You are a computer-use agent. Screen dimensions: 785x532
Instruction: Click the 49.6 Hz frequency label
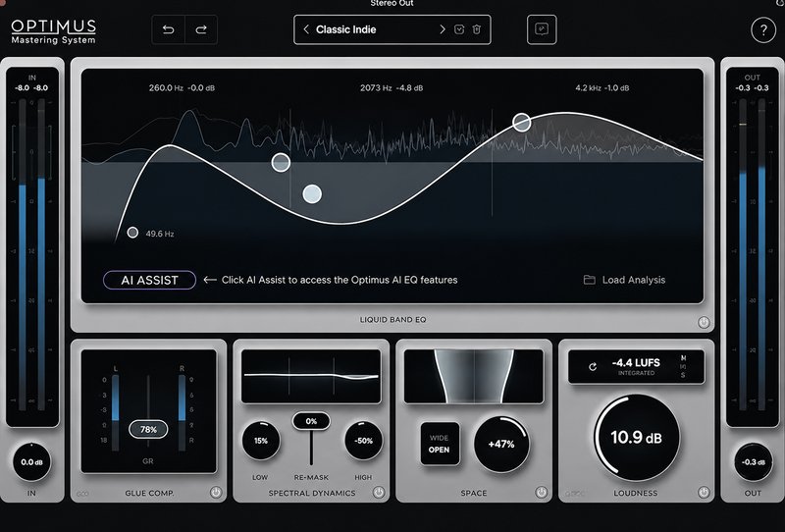(160, 234)
